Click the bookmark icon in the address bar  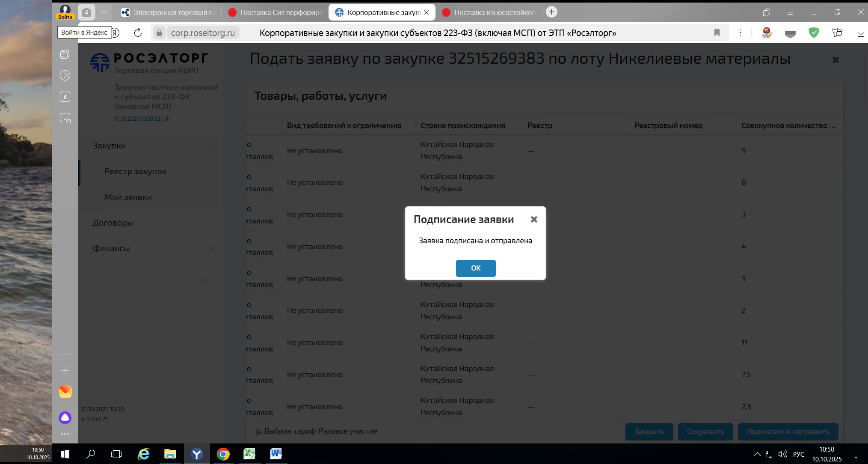(717, 33)
